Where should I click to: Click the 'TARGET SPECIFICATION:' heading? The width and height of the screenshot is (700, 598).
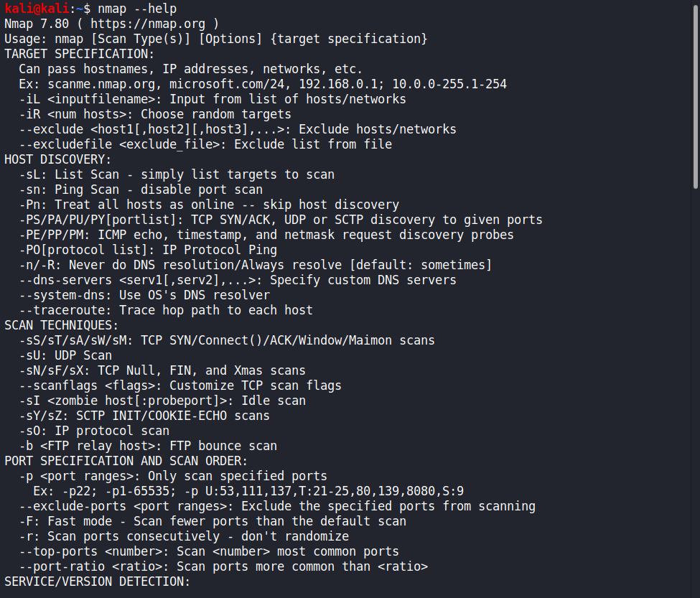point(79,54)
